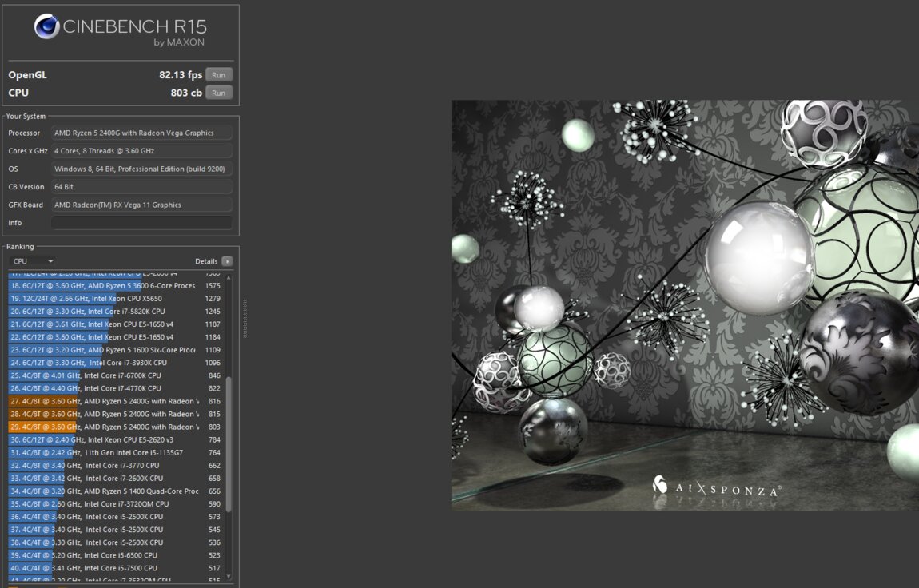Click the panel splitter handle beside ranking
The width and height of the screenshot is (919, 588).
[245, 308]
